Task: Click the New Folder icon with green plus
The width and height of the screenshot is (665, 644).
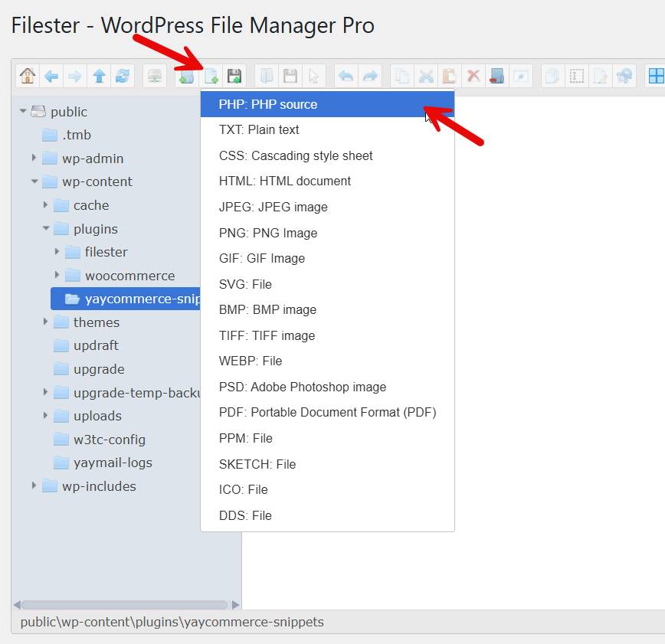Action: pyautogui.click(x=185, y=76)
